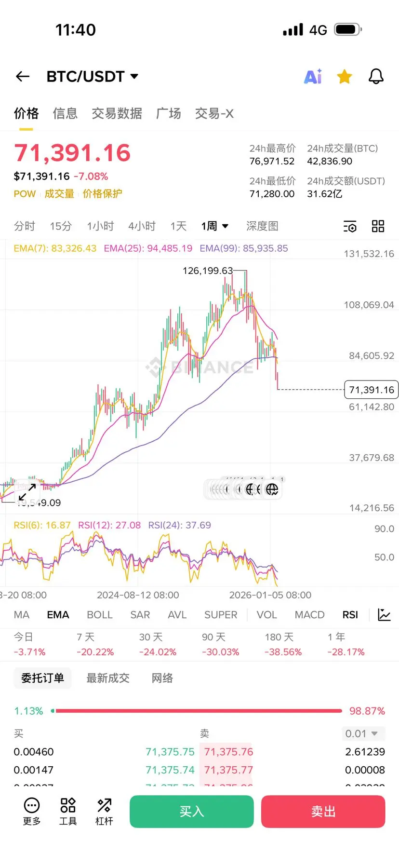
Task: Select the 委托订单 order book tab
Action: (x=42, y=678)
